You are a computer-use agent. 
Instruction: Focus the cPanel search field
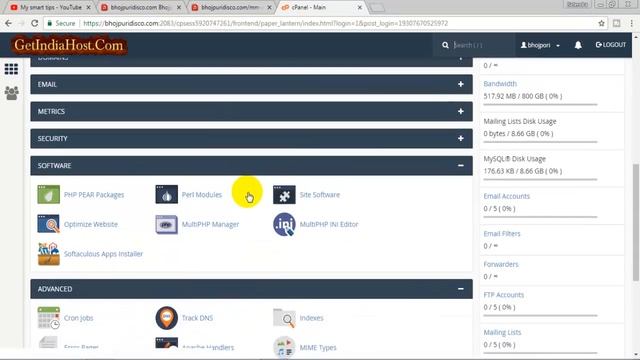point(482,45)
